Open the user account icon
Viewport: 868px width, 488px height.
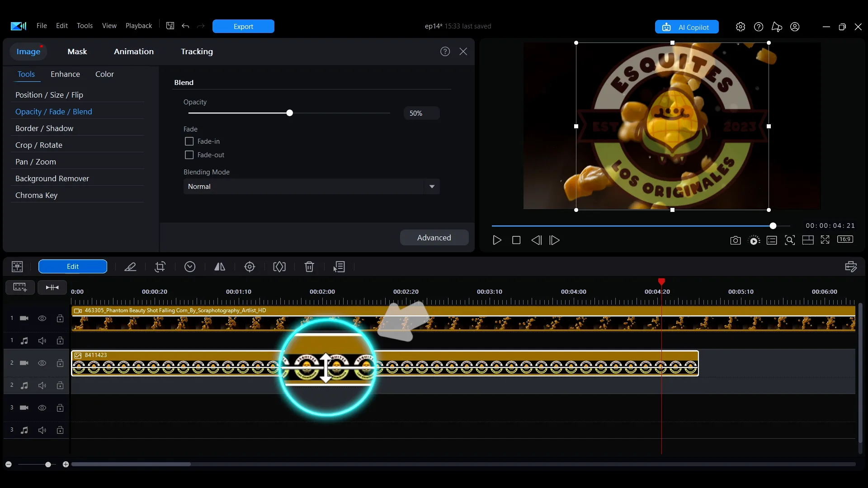click(x=795, y=27)
